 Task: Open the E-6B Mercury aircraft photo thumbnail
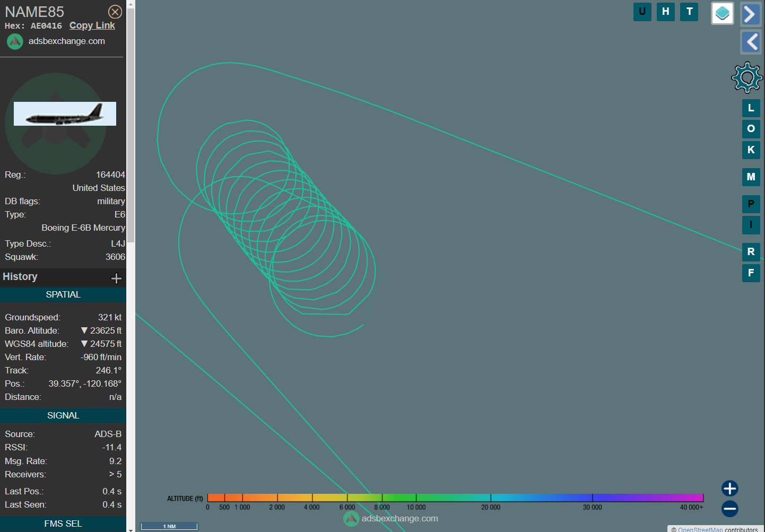coord(65,114)
